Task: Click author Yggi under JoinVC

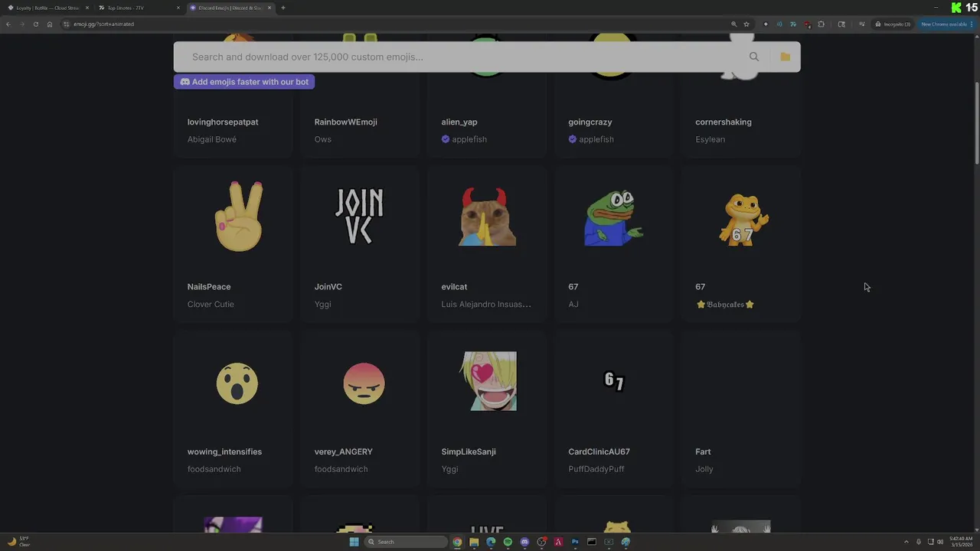Action: pyautogui.click(x=322, y=305)
